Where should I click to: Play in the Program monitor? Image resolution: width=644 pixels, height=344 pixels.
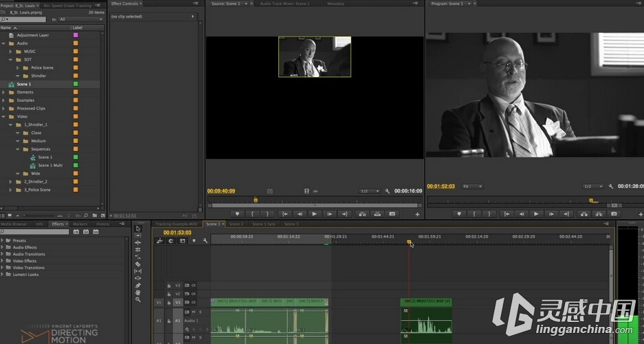536,214
